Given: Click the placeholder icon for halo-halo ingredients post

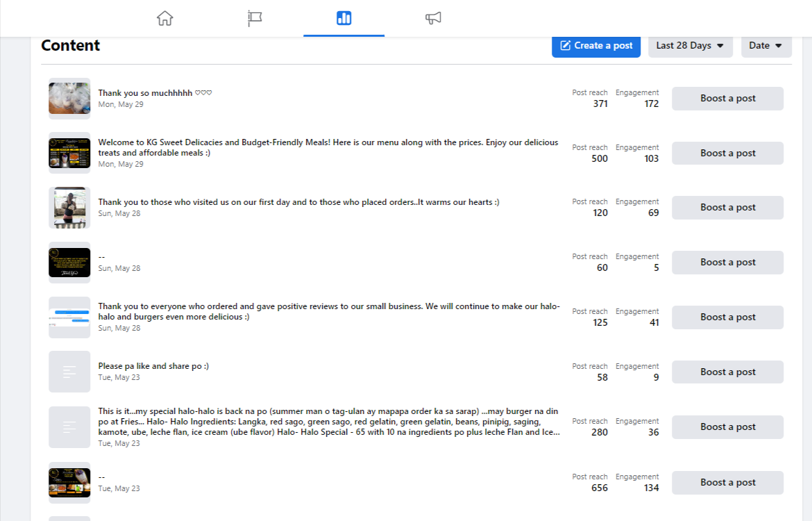Looking at the screenshot, I should (x=69, y=427).
